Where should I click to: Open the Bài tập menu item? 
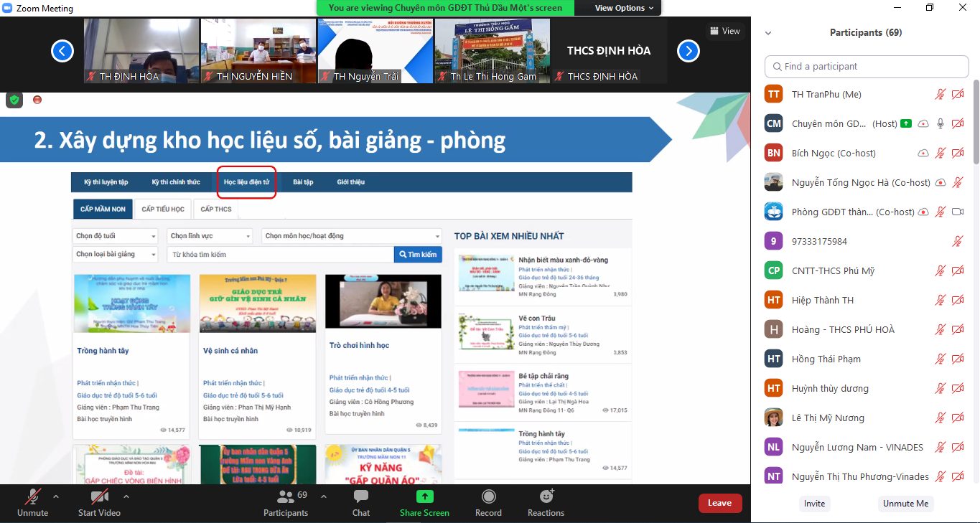pyautogui.click(x=303, y=182)
